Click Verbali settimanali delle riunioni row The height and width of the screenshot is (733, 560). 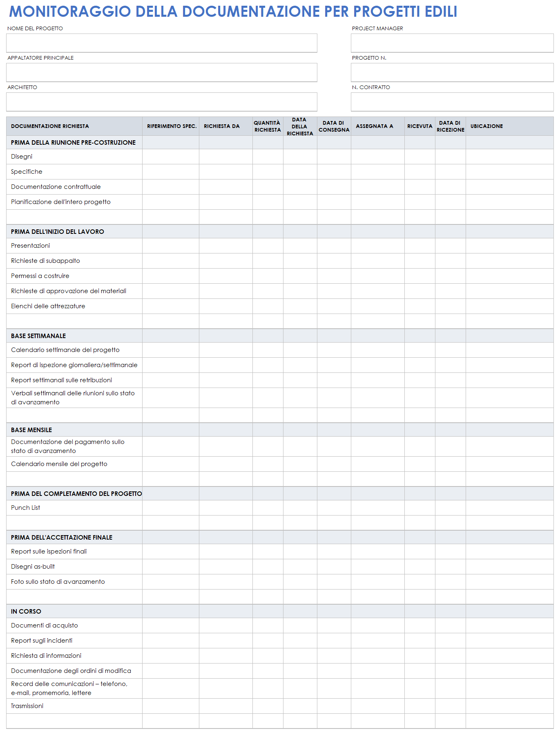(x=280, y=398)
